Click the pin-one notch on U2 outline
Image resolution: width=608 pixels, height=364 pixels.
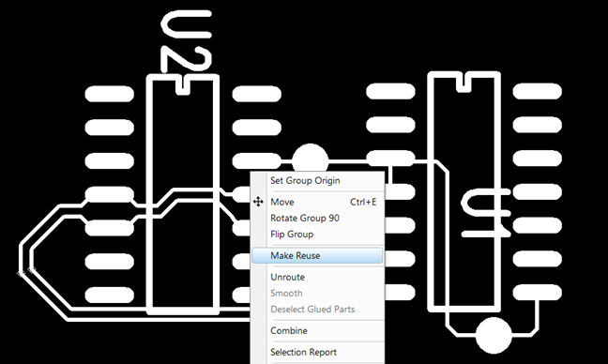tap(183, 85)
